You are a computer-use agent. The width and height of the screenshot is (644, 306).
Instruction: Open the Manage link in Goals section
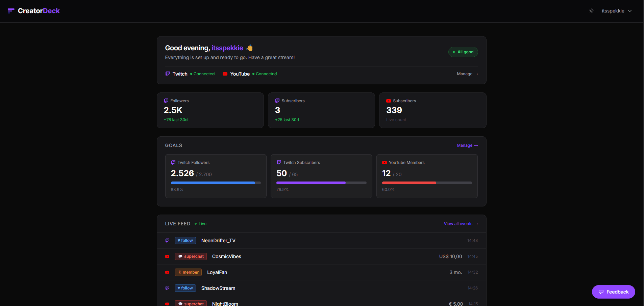467,145
